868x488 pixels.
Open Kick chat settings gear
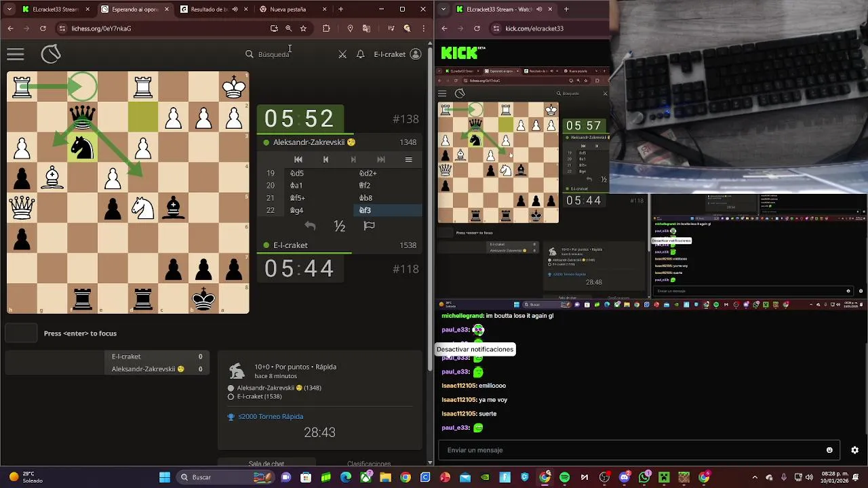coord(854,450)
